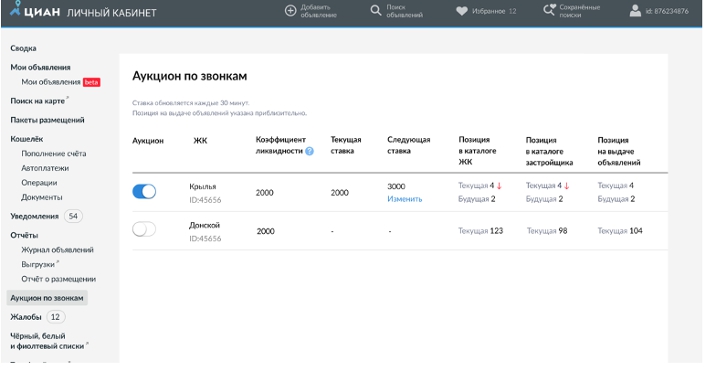Screen dimensions: 716x372
Task: Enable the auction toggle for Донской
Action: pos(144,229)
